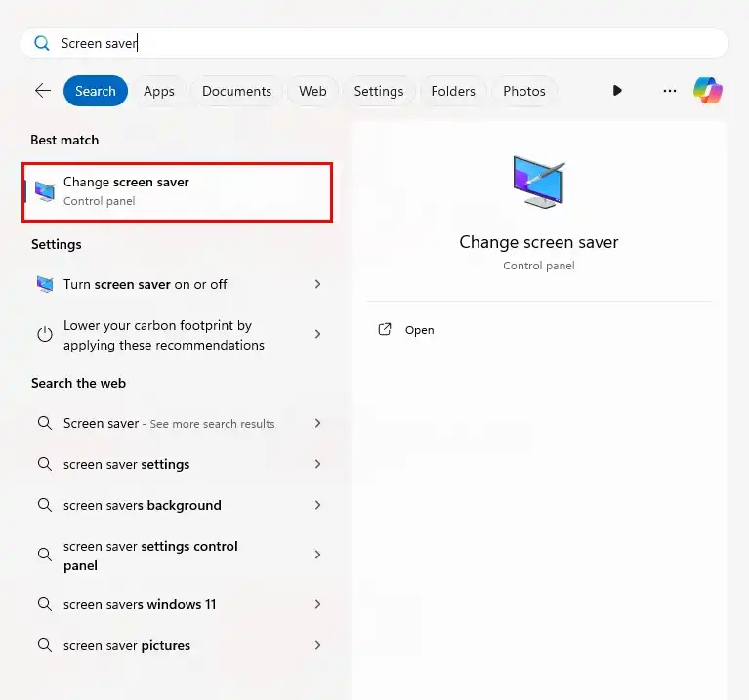Expand screen savers windows 11 chevron

(x=317, y=604)
